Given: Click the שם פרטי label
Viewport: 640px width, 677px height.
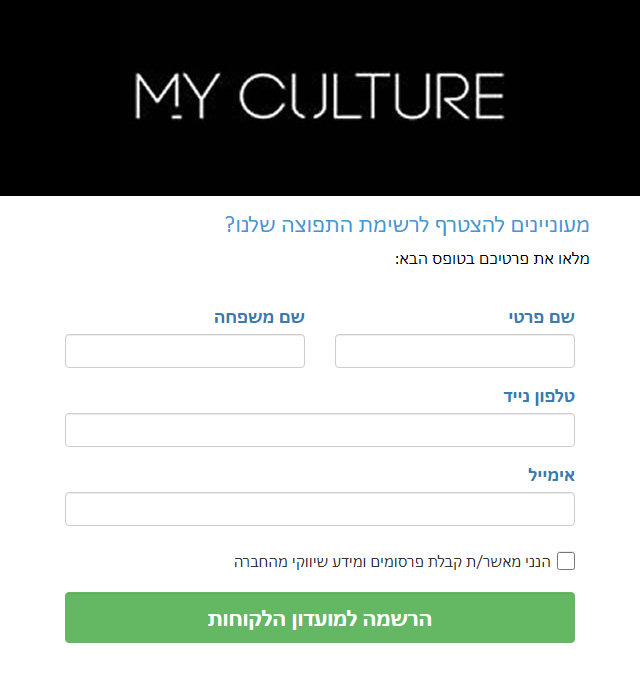Looking at the screenshot, I should 542,317.
